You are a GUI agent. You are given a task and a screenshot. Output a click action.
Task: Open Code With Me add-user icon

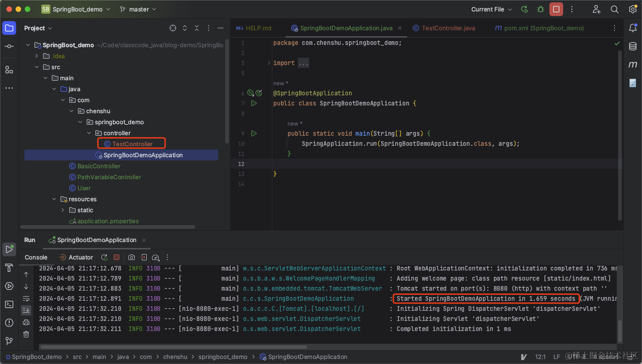tap(596, 9)
